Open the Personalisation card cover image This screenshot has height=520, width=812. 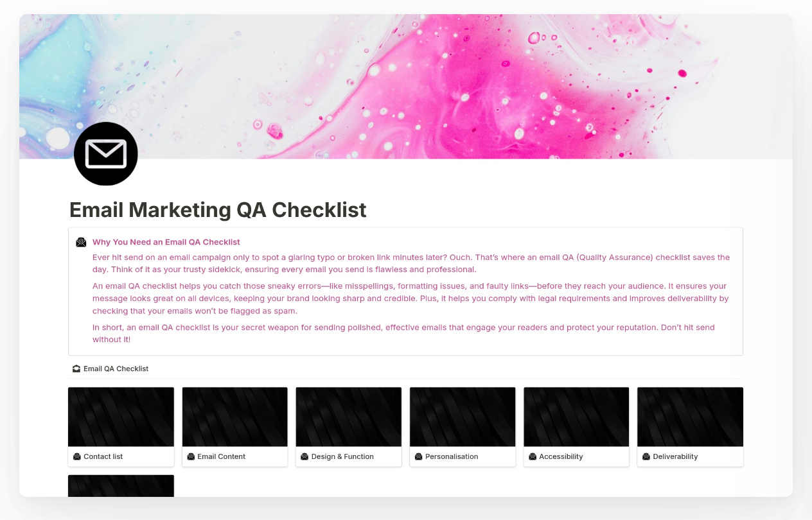(463, 417)
